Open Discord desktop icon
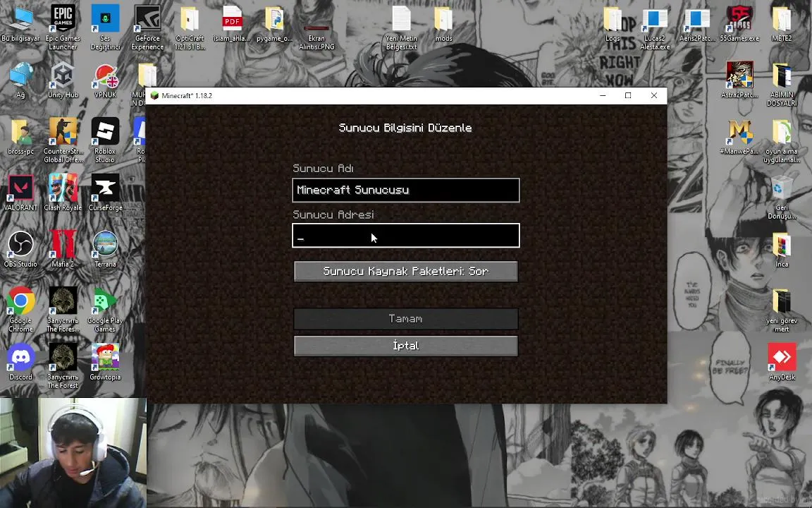Image resolution: width=812 pixels, height=508 pixels. click(20, 363)
